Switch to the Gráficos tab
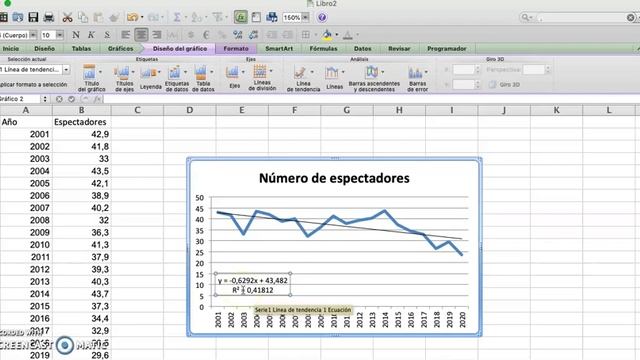 pos(120,49)
